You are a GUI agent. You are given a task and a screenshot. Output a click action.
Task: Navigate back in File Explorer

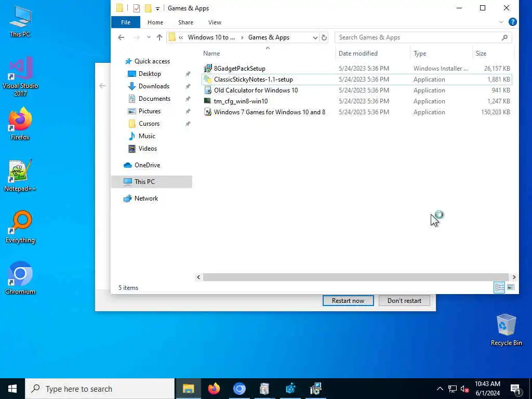click(121, 37)
